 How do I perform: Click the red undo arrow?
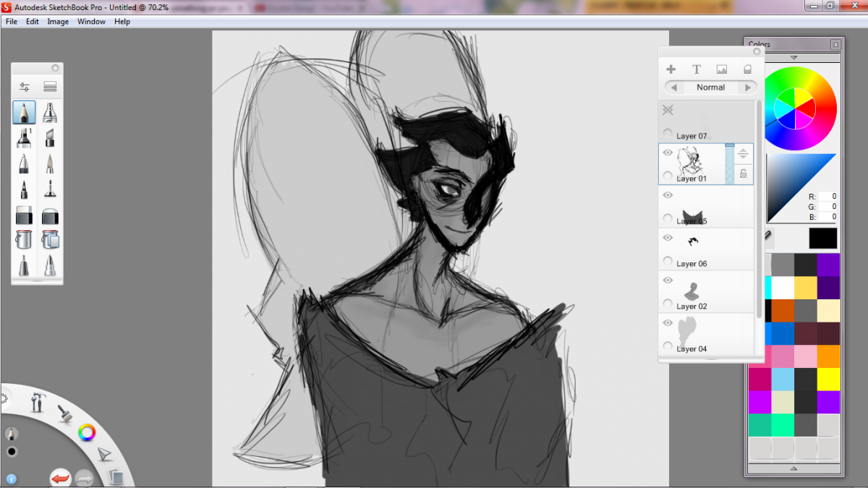click(60, 478)
